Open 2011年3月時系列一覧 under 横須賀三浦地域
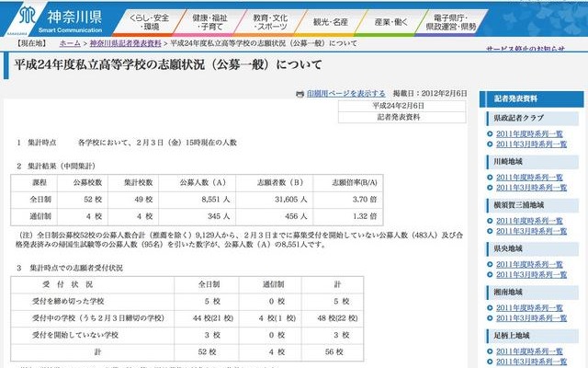588x368 pixels. (x=531, y=231)
